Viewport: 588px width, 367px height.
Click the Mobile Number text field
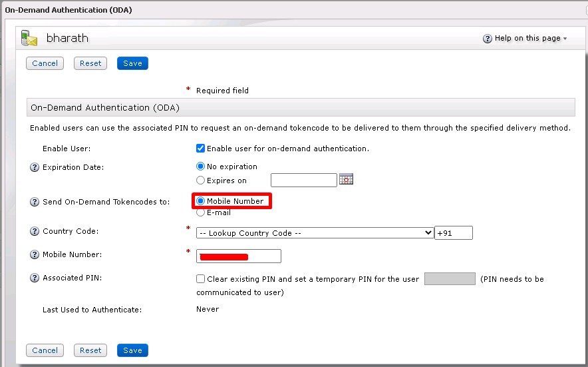click(x=239, y=256)
